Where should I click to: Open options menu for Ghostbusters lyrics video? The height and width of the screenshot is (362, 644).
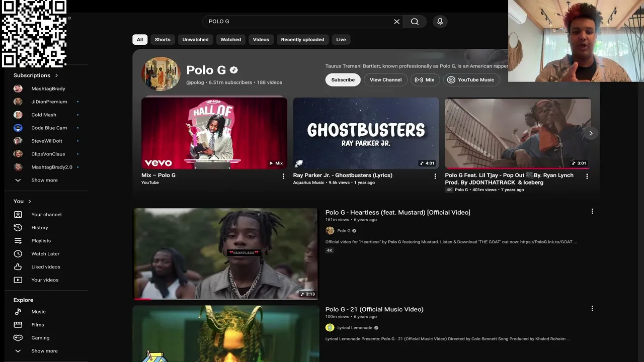click(x=435, y=176)
